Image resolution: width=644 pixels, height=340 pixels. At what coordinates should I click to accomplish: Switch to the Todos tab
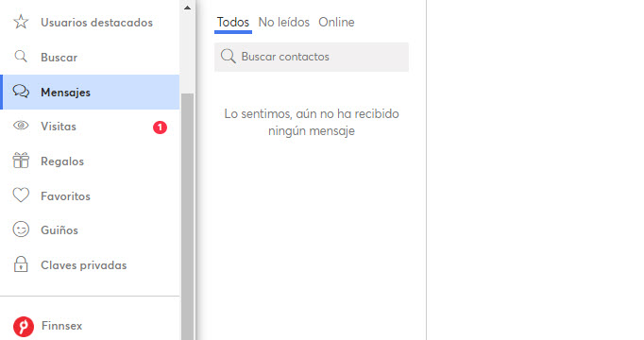point(233,22)
